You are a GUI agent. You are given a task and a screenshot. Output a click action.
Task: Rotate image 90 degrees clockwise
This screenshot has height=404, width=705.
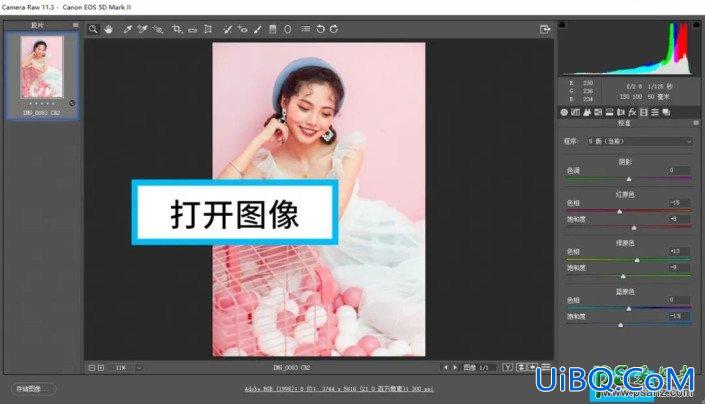(x=334, y=29)
